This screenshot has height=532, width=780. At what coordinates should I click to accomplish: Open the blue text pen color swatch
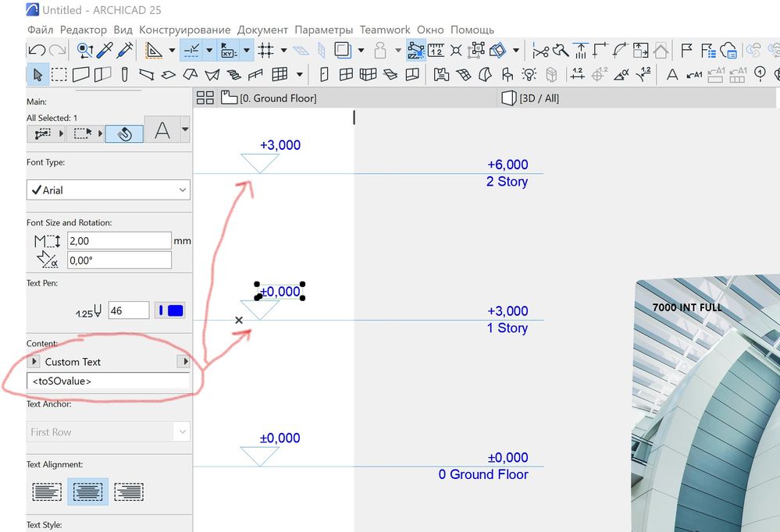point(170,310)
